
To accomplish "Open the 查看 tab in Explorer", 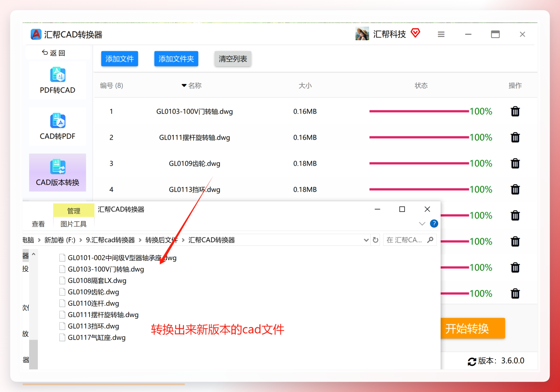I will (38, 224).
